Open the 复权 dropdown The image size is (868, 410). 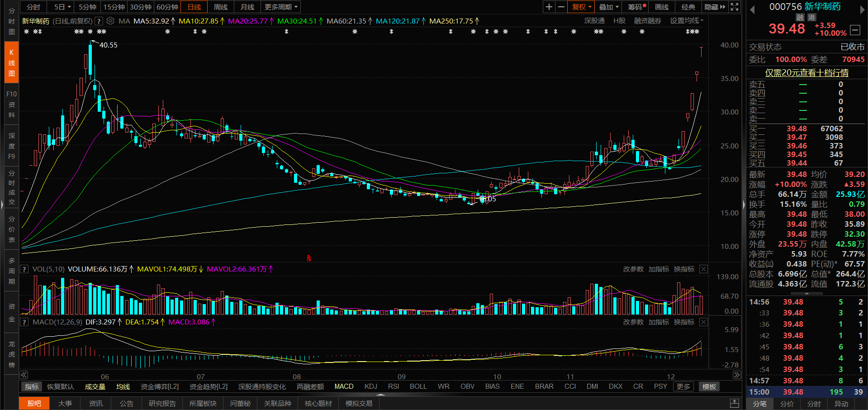(581, 7)
